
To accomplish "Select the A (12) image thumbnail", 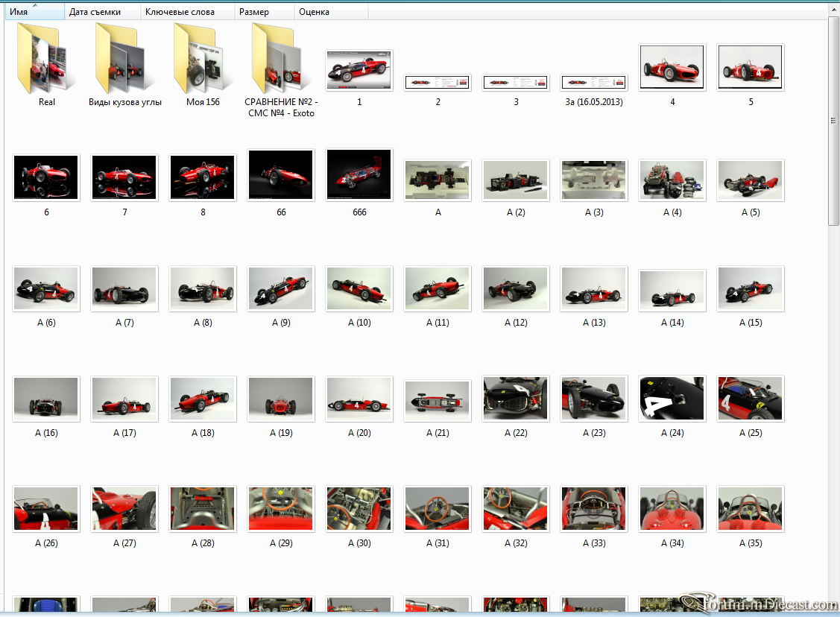I will (x=515, y=288).
